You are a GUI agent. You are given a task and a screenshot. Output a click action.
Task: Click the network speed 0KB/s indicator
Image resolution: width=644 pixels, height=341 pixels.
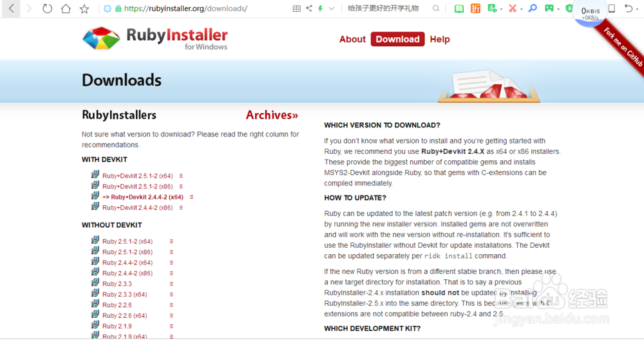click(x=590, y=13)
